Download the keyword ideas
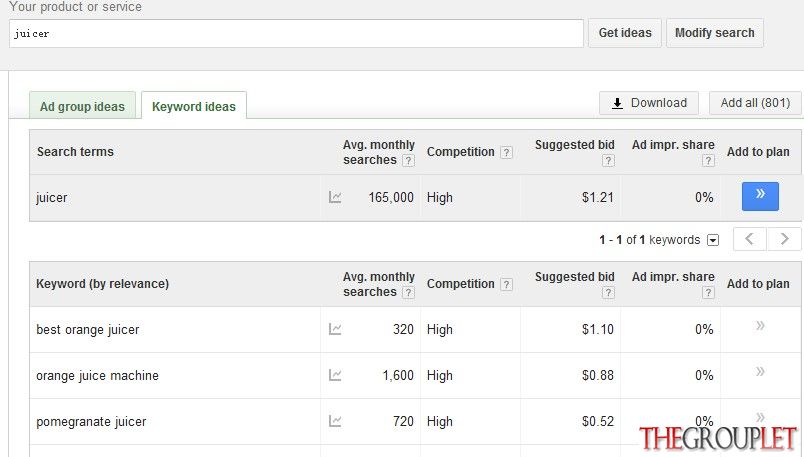This screenshot has height=457, width=804. point(649,103)
